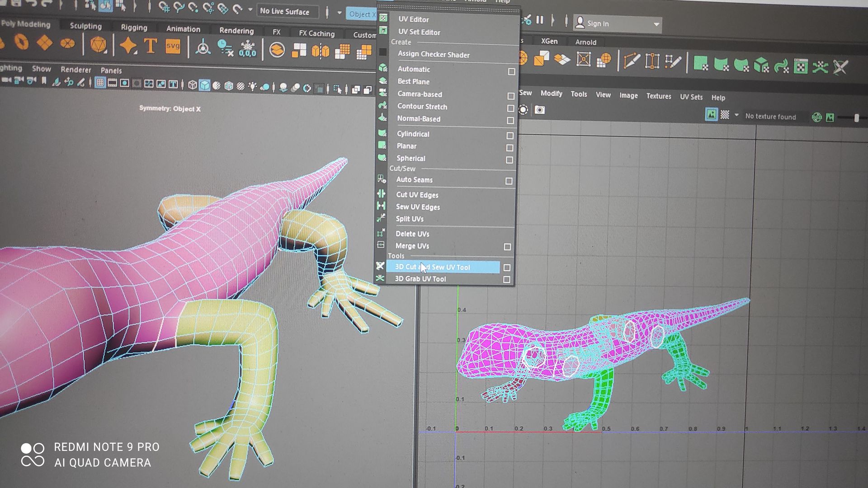
Task: Expand the texture display dropdown arrow
Action: click(x=736, y=115)
